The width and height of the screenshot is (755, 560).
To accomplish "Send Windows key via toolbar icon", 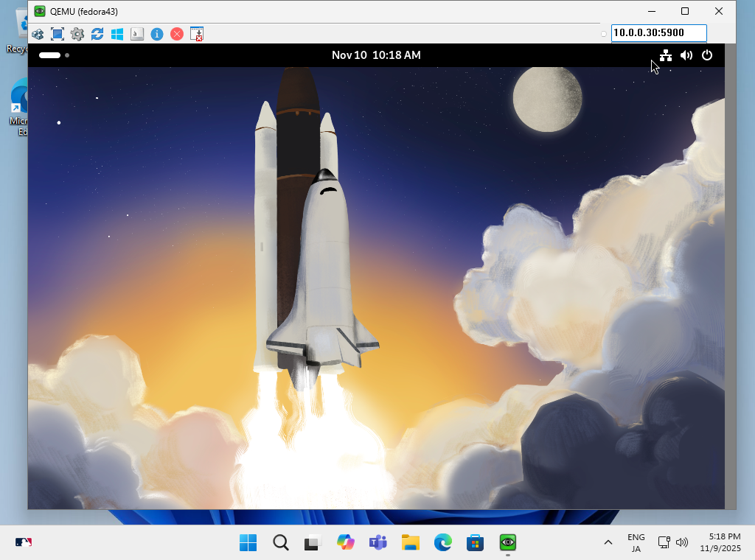I will (117, 34).
